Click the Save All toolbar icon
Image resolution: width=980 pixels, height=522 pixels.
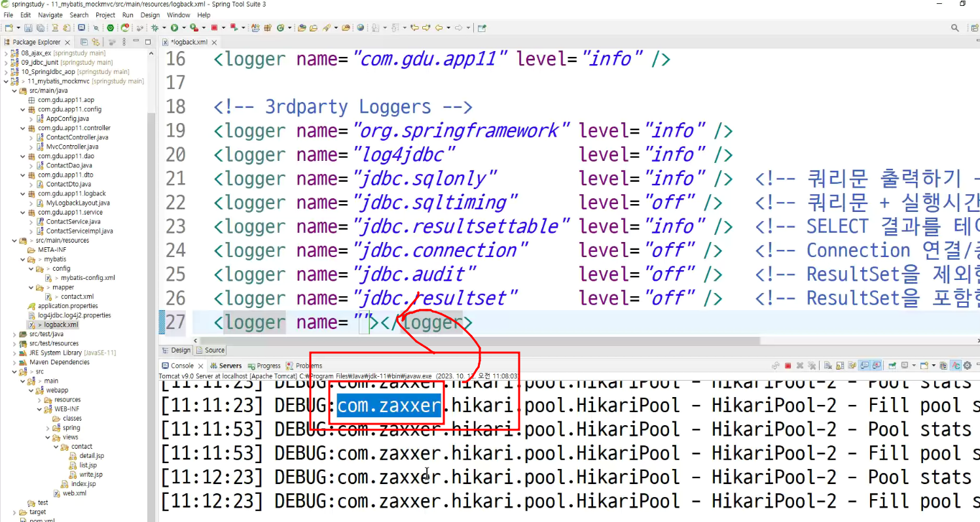pos(41,28)
